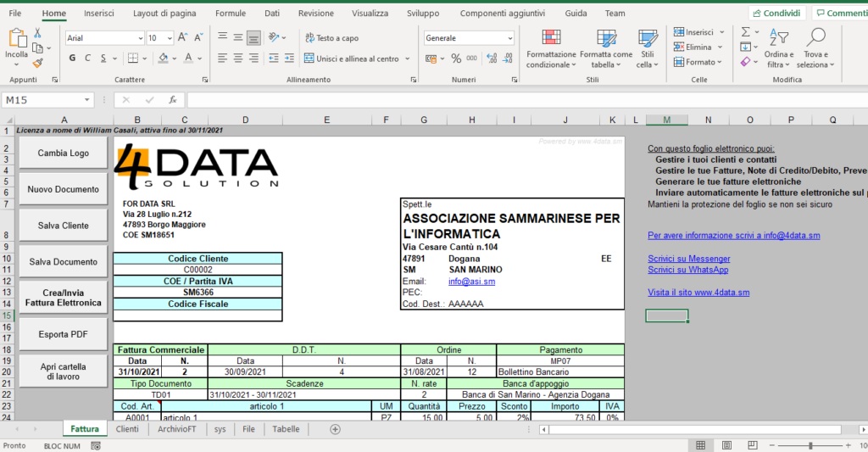Open the File menu tab
868x452 pixels.
point(15,14)
